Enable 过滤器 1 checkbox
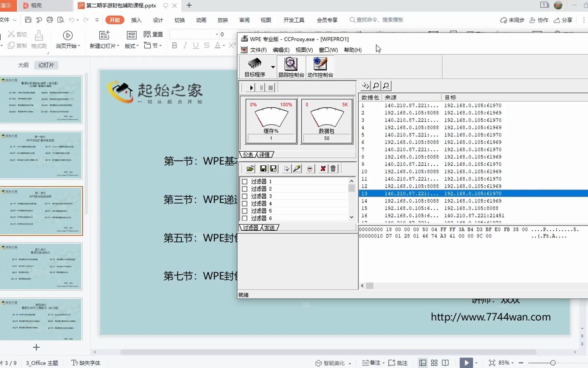The height and width of the screenshot is (368, 588). pos(244,182)
